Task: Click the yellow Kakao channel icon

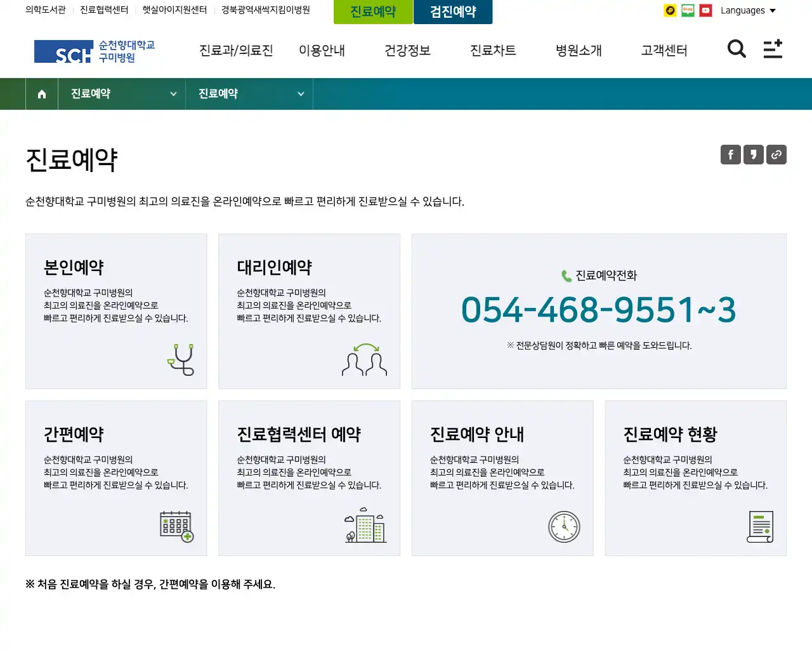Action: 670,11
